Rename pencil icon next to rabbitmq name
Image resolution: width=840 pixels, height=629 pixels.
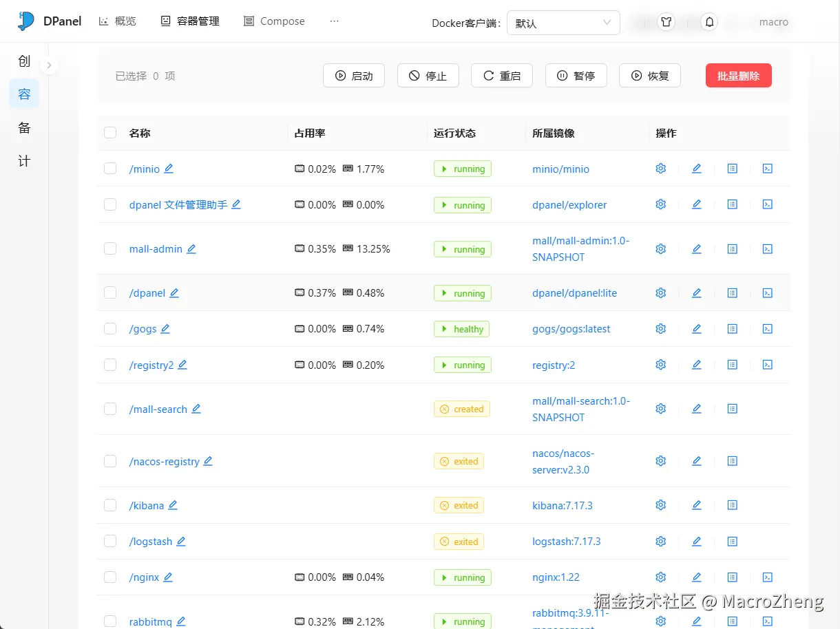(x=181, y=621)
